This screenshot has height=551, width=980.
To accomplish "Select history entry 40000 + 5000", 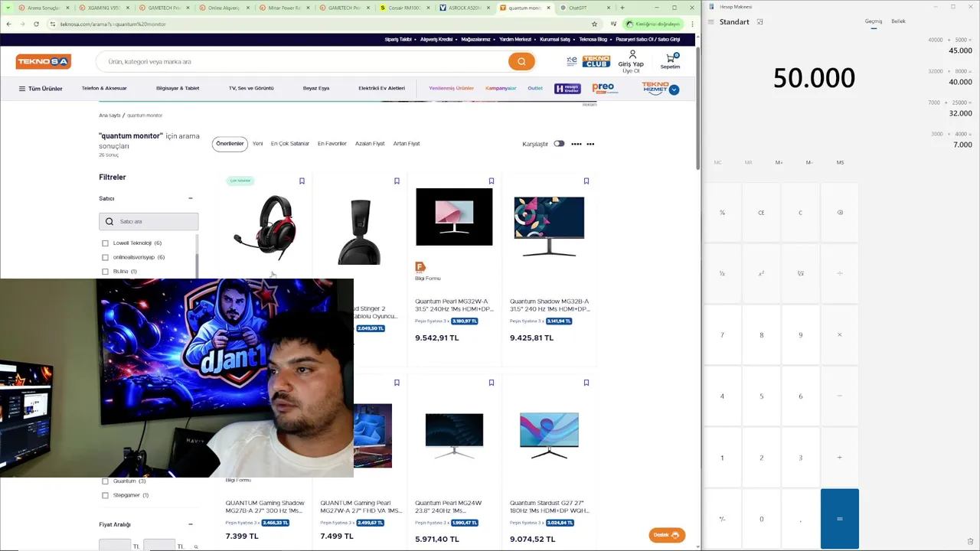I will [x=949, y=45].
